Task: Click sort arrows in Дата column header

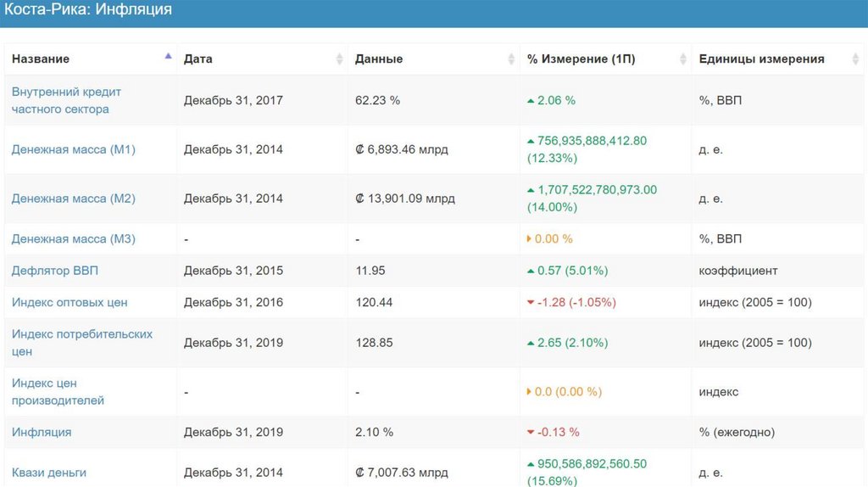Action: (340, 59)
